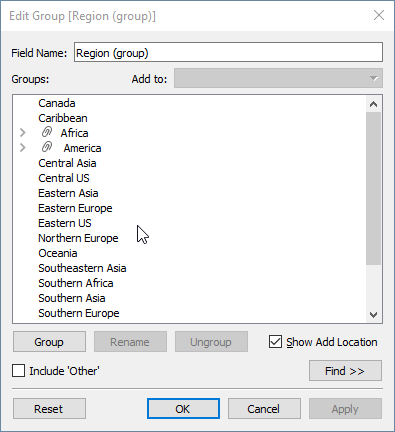Cancel the group editing dialog

click(264, 409)
